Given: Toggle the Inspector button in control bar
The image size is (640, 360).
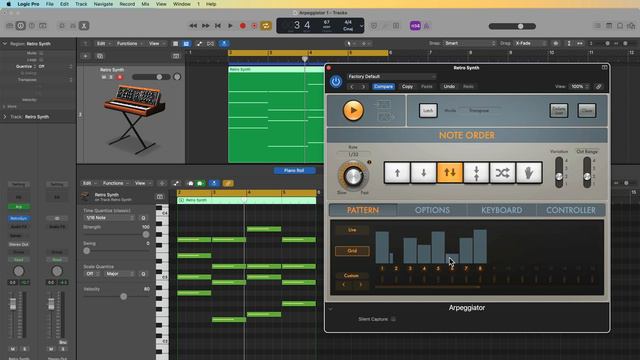Looking at the screenshot, I should point(20,26).
